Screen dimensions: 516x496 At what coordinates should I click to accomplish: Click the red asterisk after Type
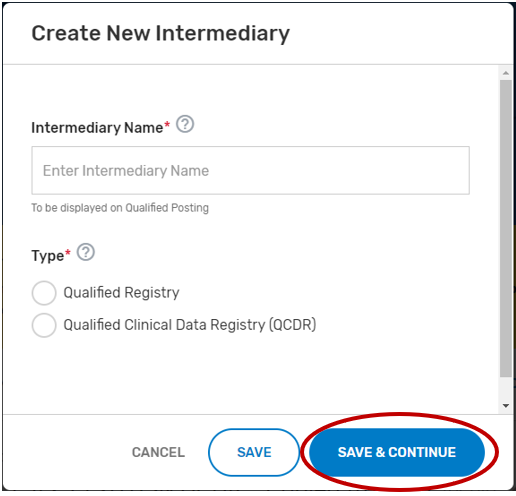click(x=68, y=252)
